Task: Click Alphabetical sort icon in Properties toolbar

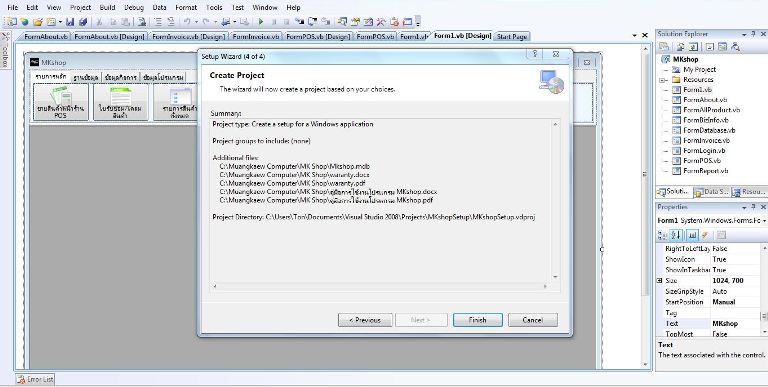Action: tap(676, 235)
